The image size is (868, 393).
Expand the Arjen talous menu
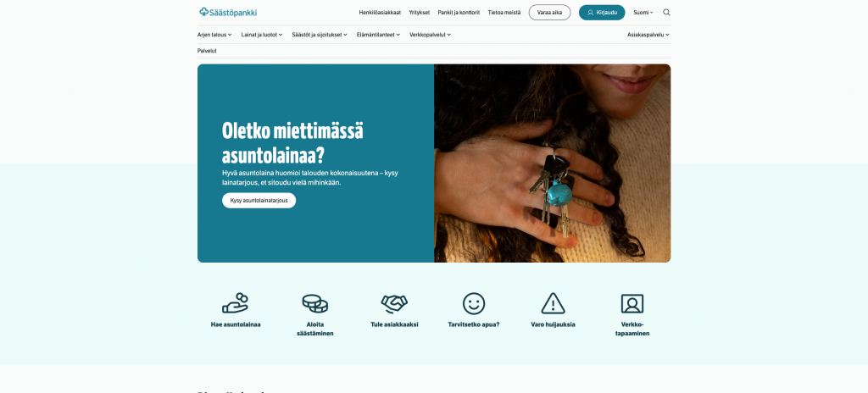(214, 35)
